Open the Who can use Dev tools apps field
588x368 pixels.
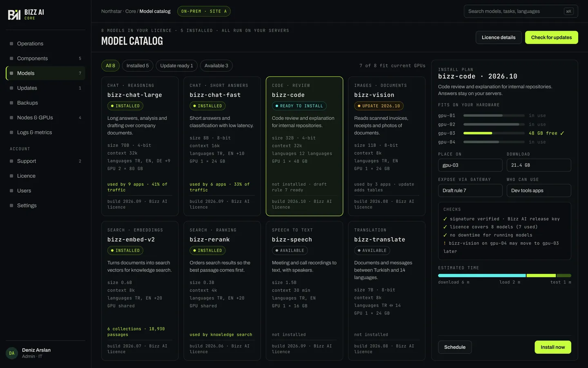tap(539, 191)
